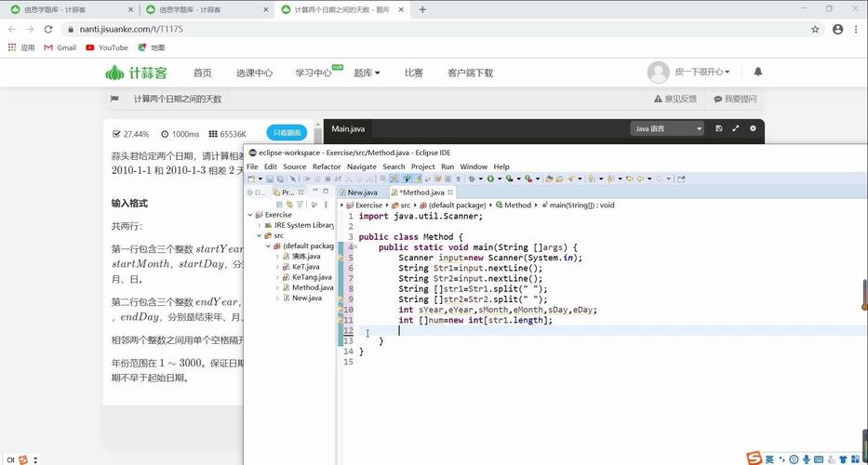The image size is (868, 465).
Task: Open the Refactor menu in Eclipse
Action: [x=326, y=166]
